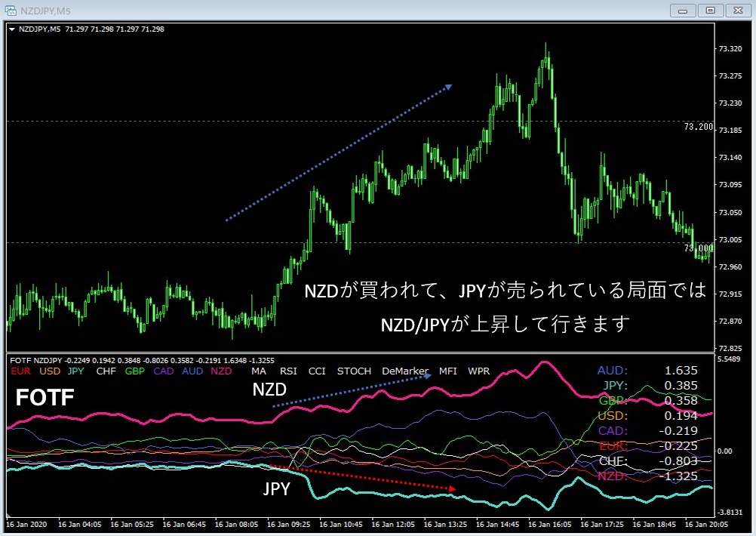Click the 16 Jan 16:05 time label

coord(549,525)
